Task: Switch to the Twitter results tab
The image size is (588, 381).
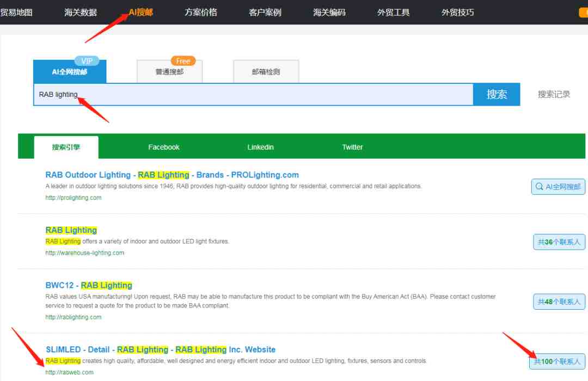Action: click(352, 147)
